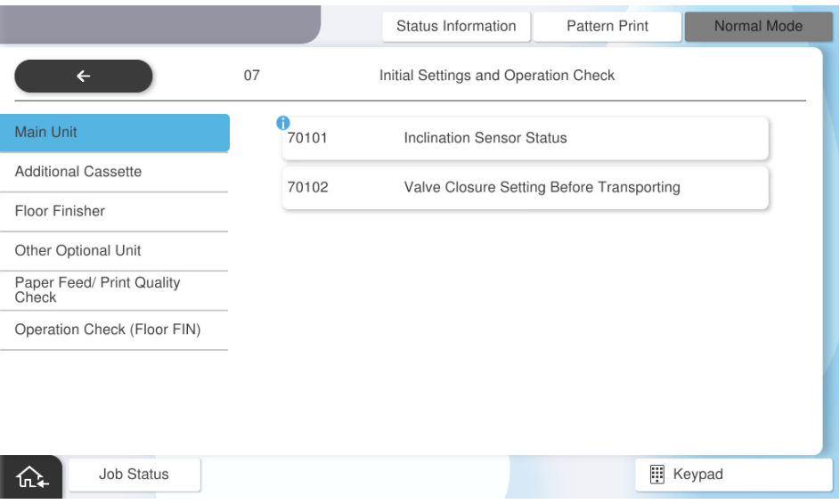
Task: Select Operation Check (Floor FIN)
Action: point(114,330)
